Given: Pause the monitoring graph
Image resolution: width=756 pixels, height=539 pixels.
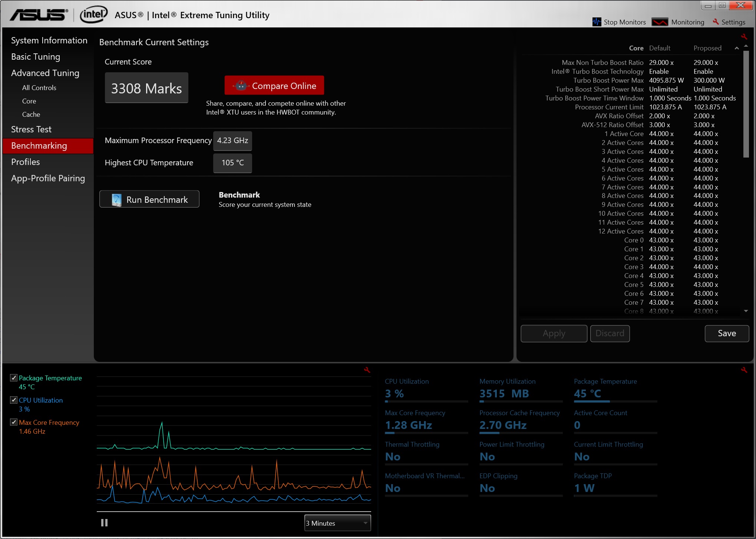Looking at the screenshot, I should point(105,523).
